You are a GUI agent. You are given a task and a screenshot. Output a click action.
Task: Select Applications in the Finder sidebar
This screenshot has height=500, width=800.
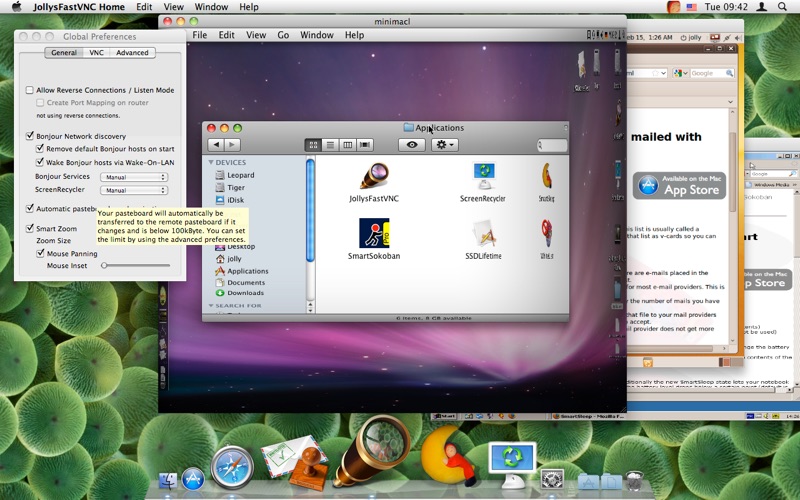pos(246,271)
